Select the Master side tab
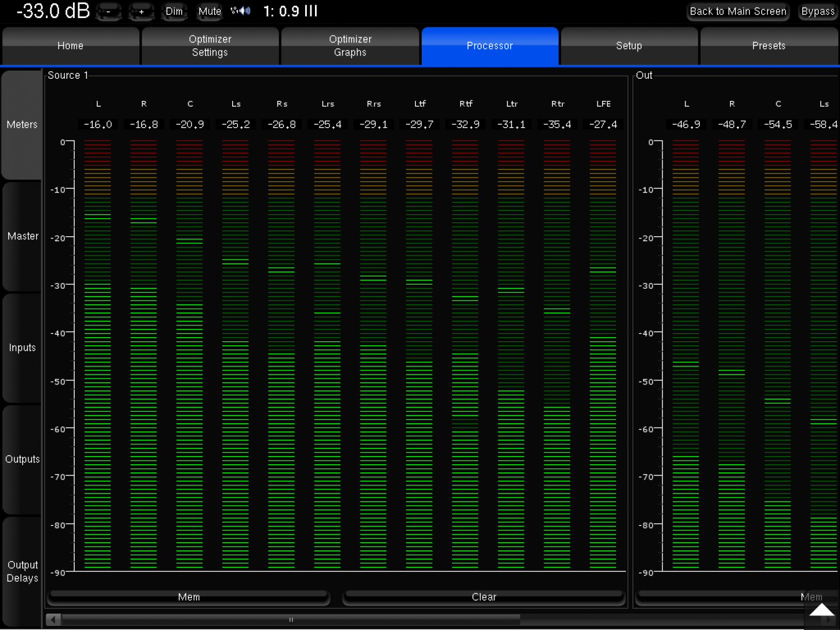This screenshot has width=840, height=630. [22, 236]
